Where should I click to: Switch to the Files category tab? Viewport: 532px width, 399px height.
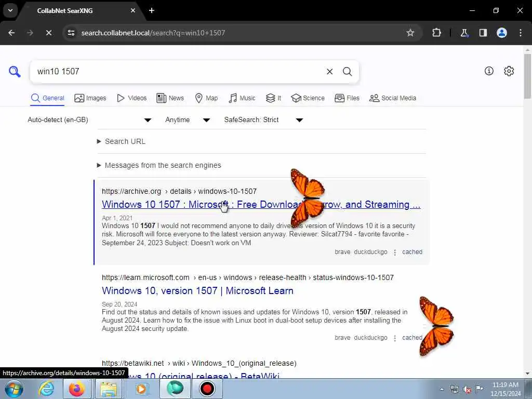point(347,98)
